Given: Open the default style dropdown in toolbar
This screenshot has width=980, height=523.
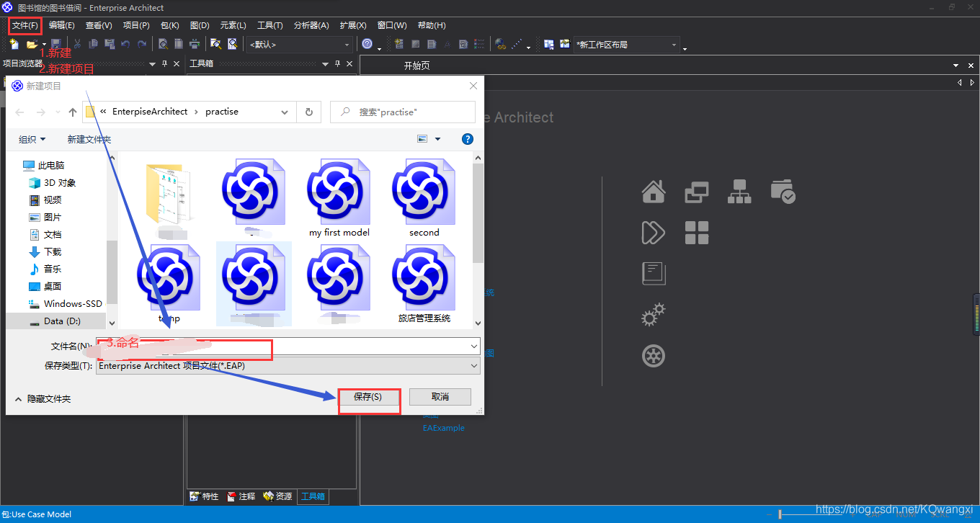Looking at the screenshot, I should click(347, 45).
